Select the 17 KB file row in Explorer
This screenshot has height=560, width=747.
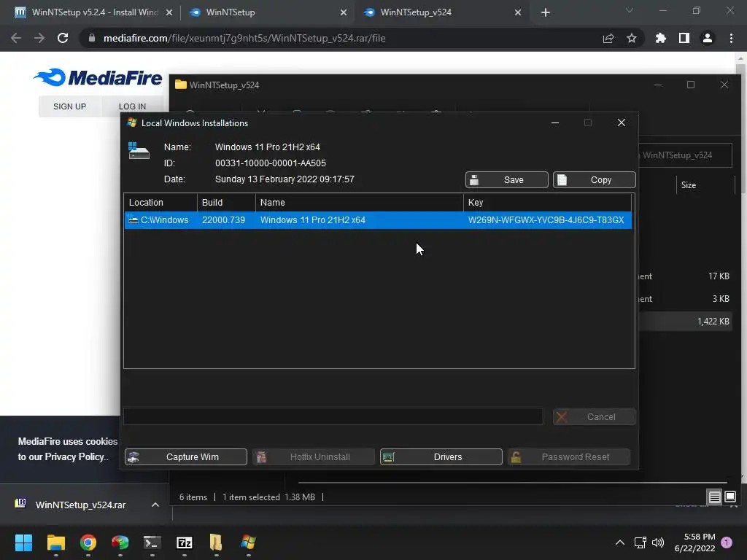[x=685, y=276]
